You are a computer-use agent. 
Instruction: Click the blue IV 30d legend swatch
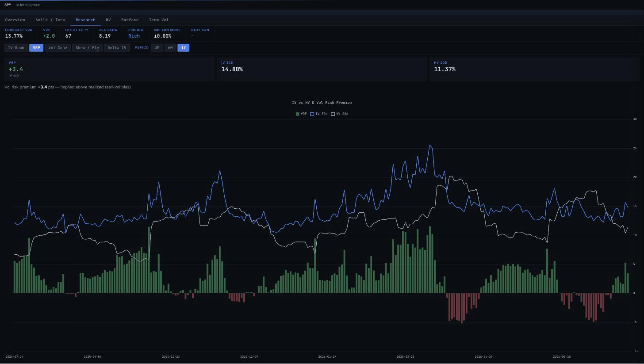click(x=312, y=114)
